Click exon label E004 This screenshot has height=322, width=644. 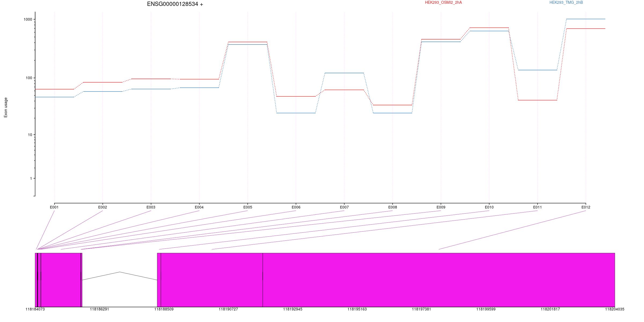point(199,207)
